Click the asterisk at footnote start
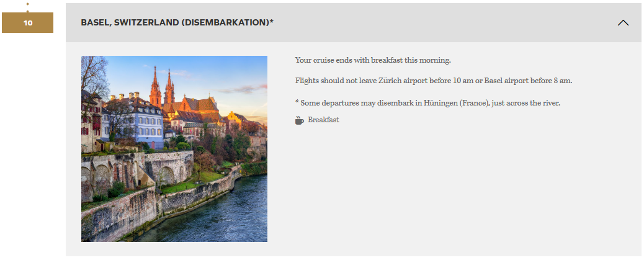The width and height of the screenshot is (644, 260). pos(297,102)
